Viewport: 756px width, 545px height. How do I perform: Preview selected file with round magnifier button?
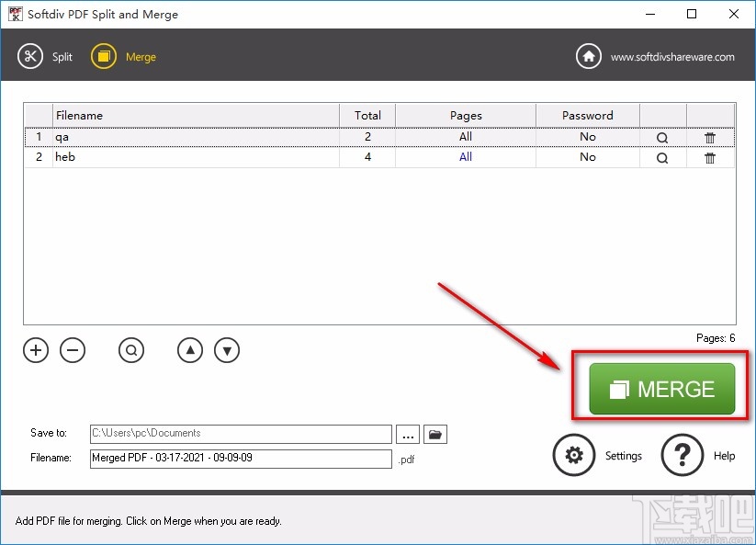pos(131,350)
